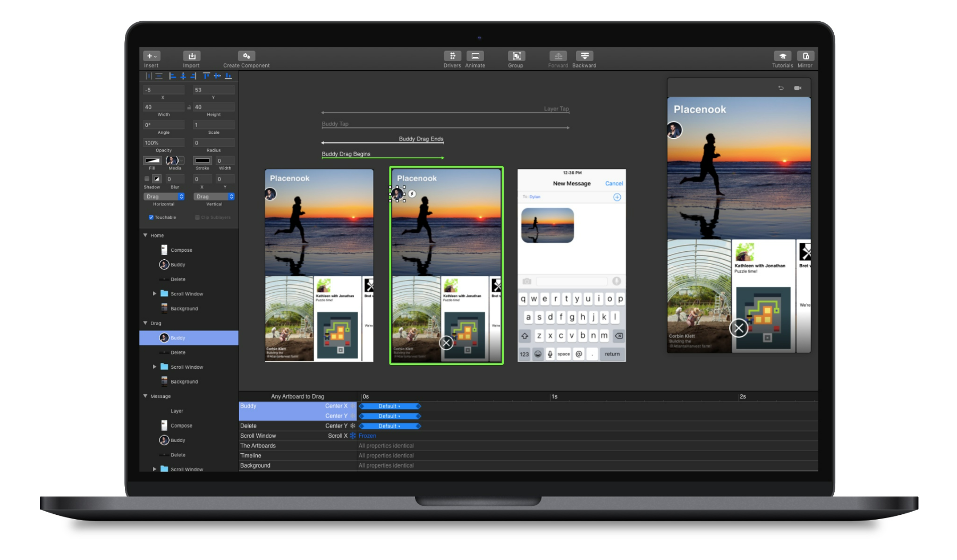Image resolution: width=957 pixels, height=560 pixels.
Task: Collapse the Message artboard group
Action: pos(145,396)
